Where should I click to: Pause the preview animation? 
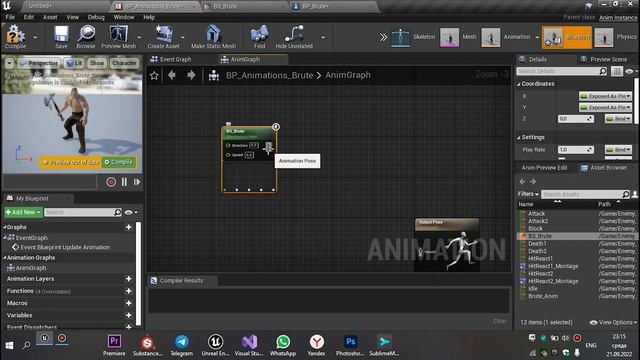pyautogui.click(x=124, y=182)
